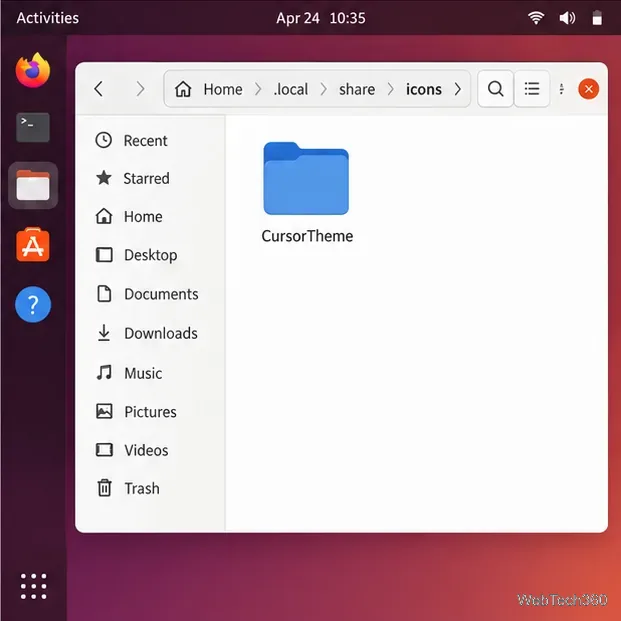The height and width of the screenshot is (621, 621).
Task: Jump to .local in the path bar
Action: [x=290, y=89]
